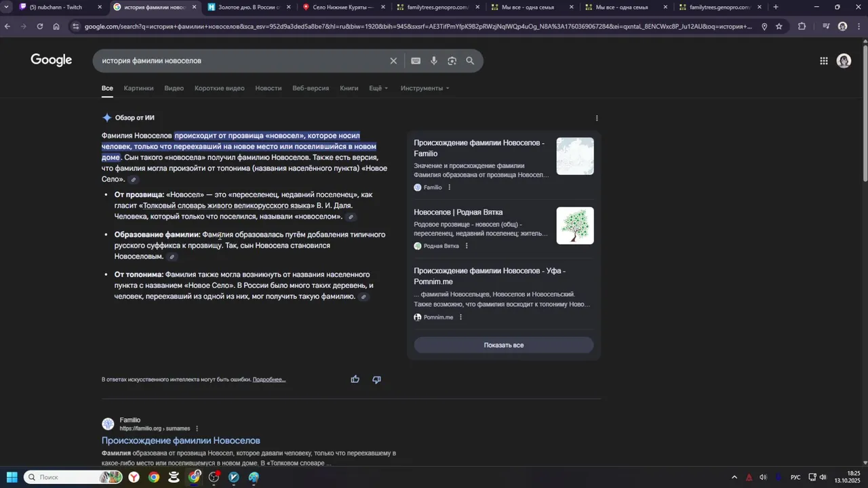Screen dimensions: 868x488
Task: Go back using browser back arrow
Action: click(x=7, y=26)
